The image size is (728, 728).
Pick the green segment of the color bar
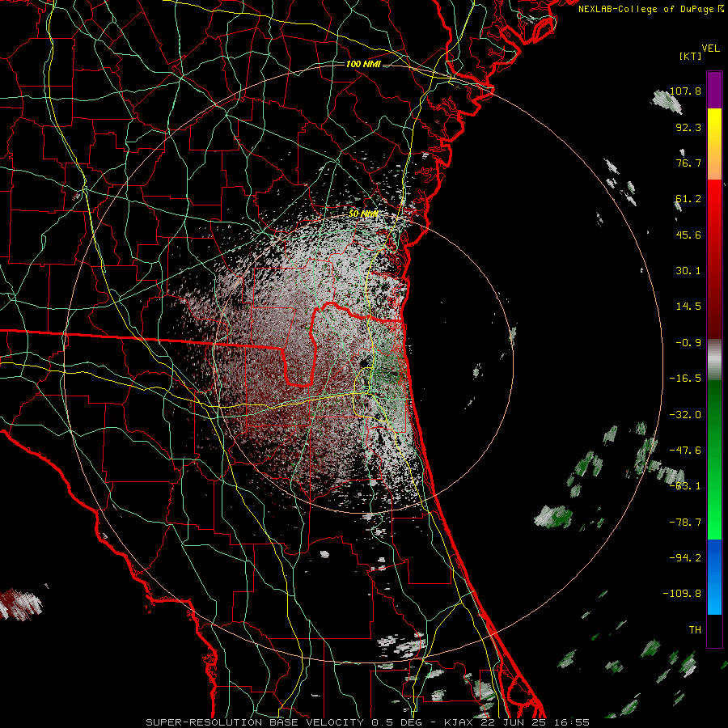click(714, 459)
